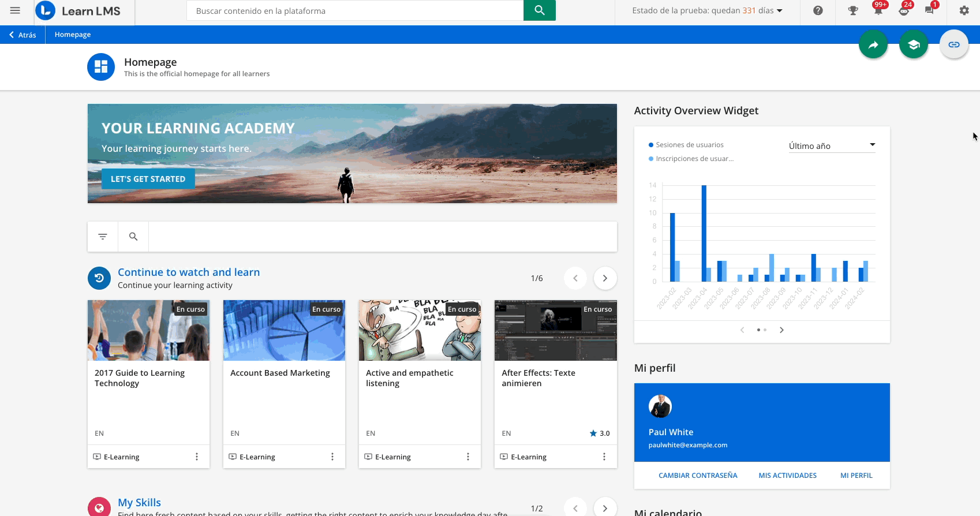
Task: Open the admin settings gear icon
Action: coord(964,10)
